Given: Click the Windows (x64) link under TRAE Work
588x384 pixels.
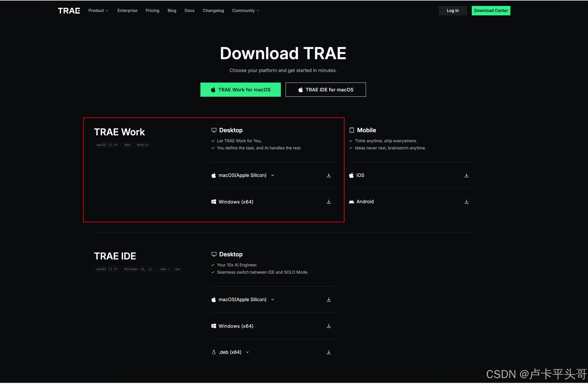Looking at the screenshot, I should coord(236,202).
